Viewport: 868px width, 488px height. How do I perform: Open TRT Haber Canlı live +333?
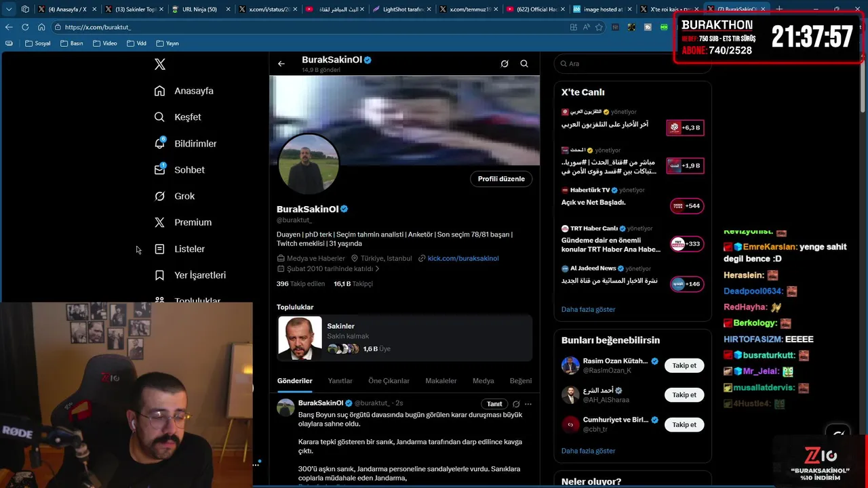[632, 239]
